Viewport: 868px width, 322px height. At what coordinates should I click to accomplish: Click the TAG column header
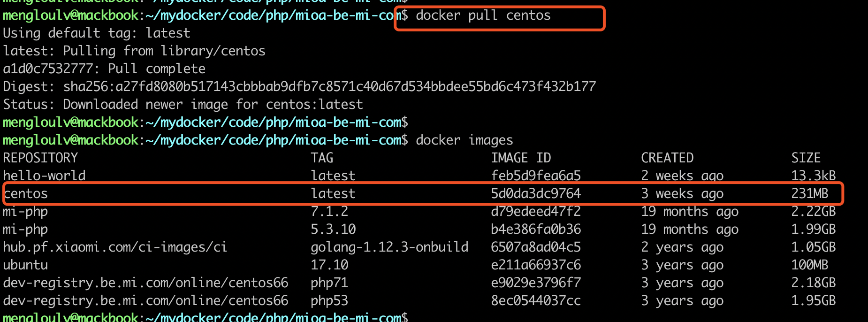tap(322, 158)
